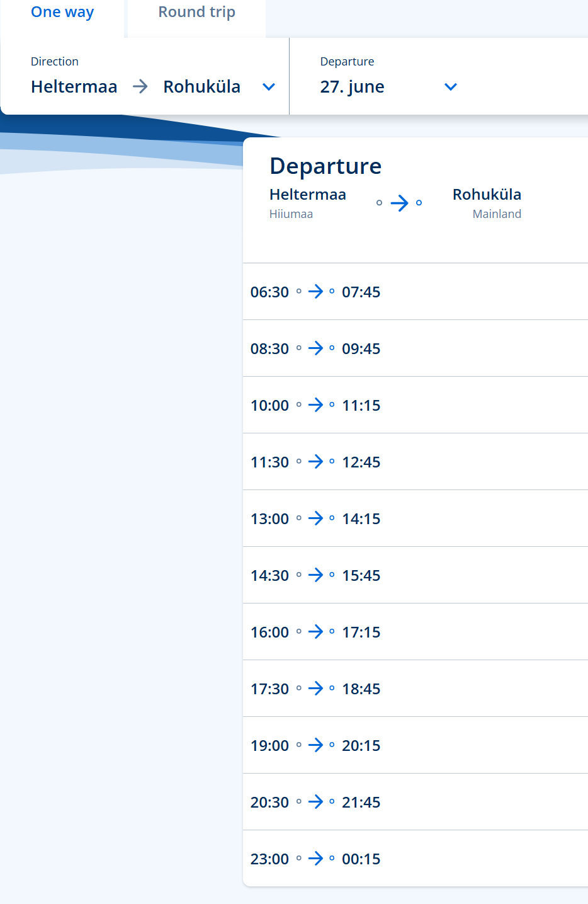Click the arrow icon in the 13:00 departure row
588x904 pixels.
[315, 518]
